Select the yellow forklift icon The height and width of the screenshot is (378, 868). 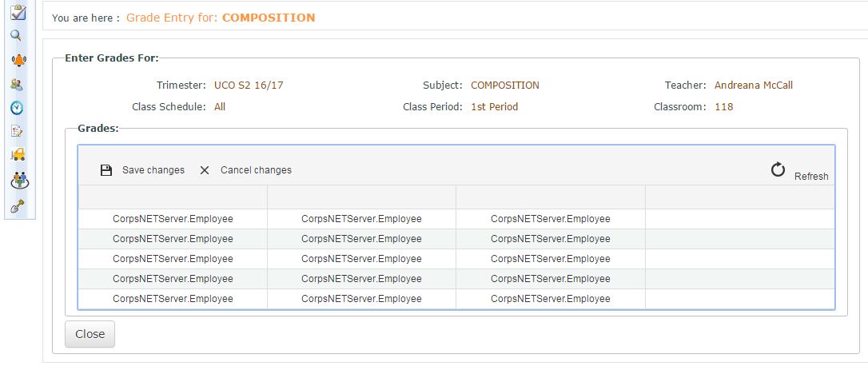tap(18, 155)
